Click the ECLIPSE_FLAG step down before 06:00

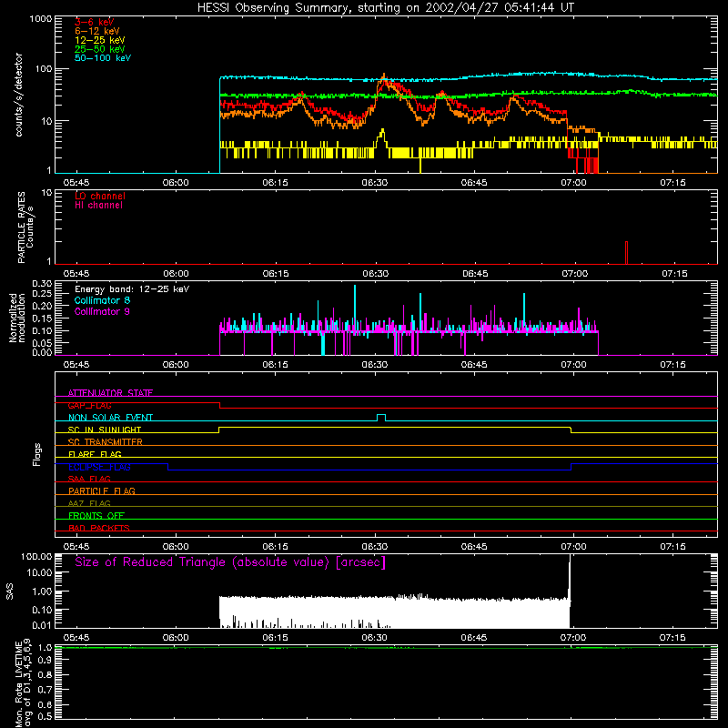click(x=168, y=467)
